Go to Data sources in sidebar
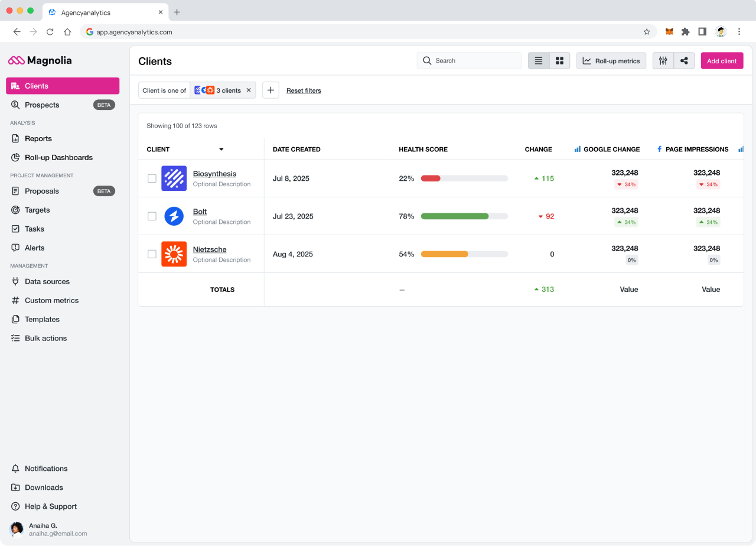Screen dimensions: 756x546 47,282
